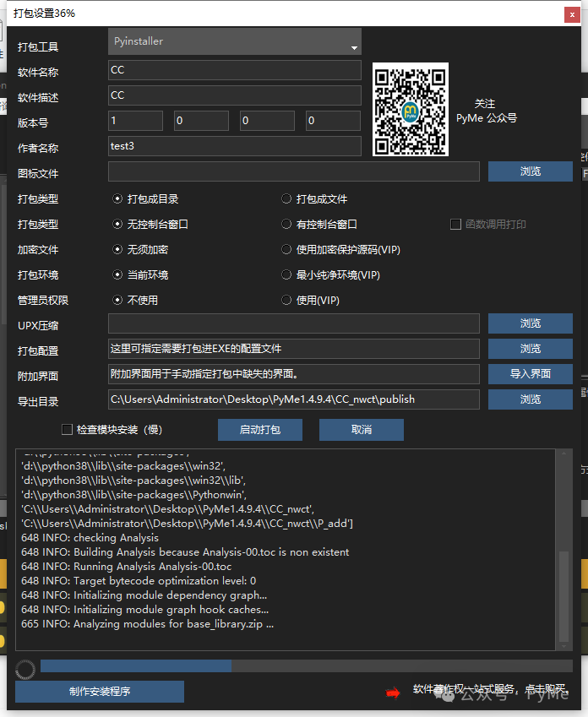Click the 导入界面 button

[x=530, y=373]
